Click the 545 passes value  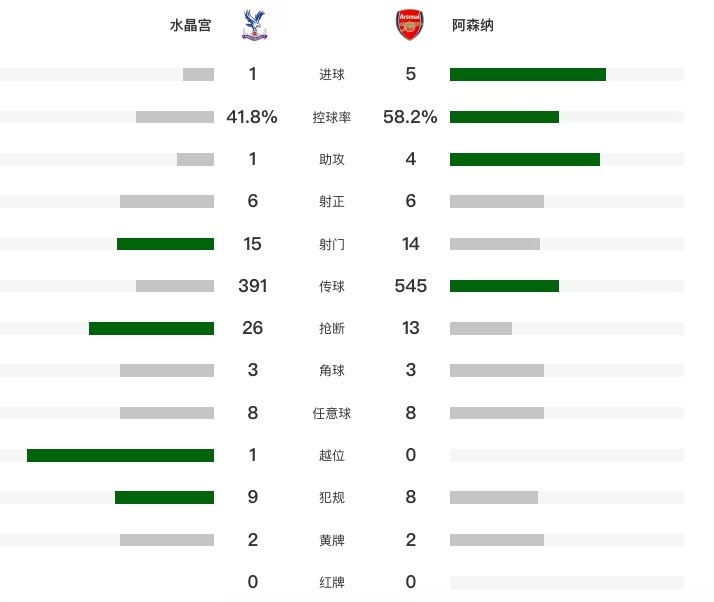tap(410, 286)
